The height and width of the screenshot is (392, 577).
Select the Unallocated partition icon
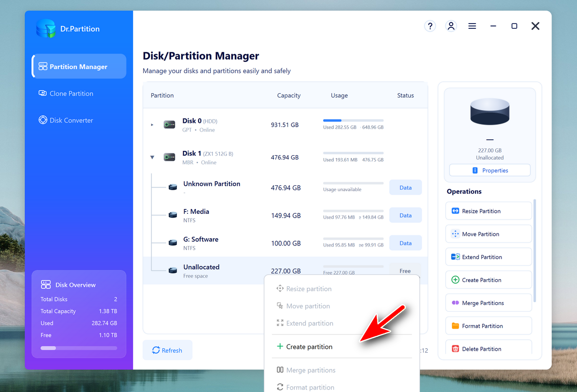173,271
